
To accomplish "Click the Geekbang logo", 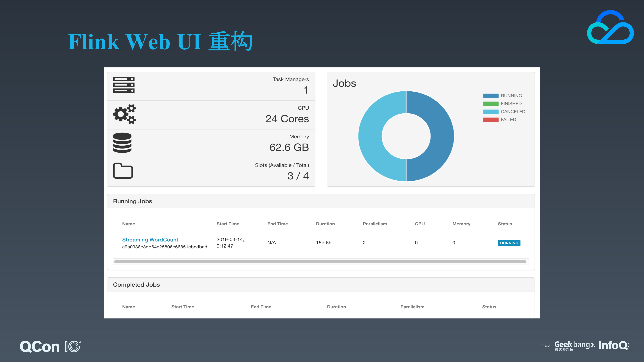I will click(x=574, y=346).
